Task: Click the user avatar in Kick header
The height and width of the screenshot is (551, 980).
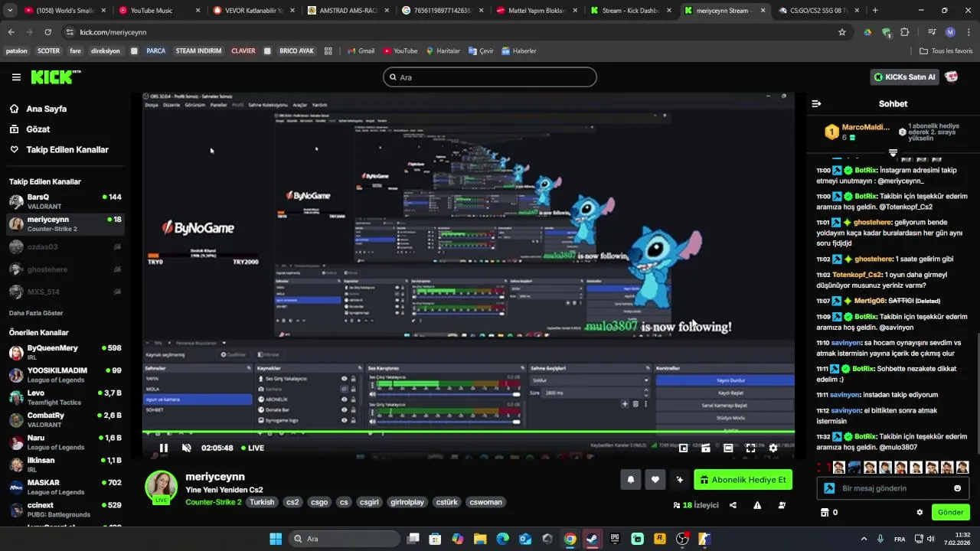Action: (952, 77)
